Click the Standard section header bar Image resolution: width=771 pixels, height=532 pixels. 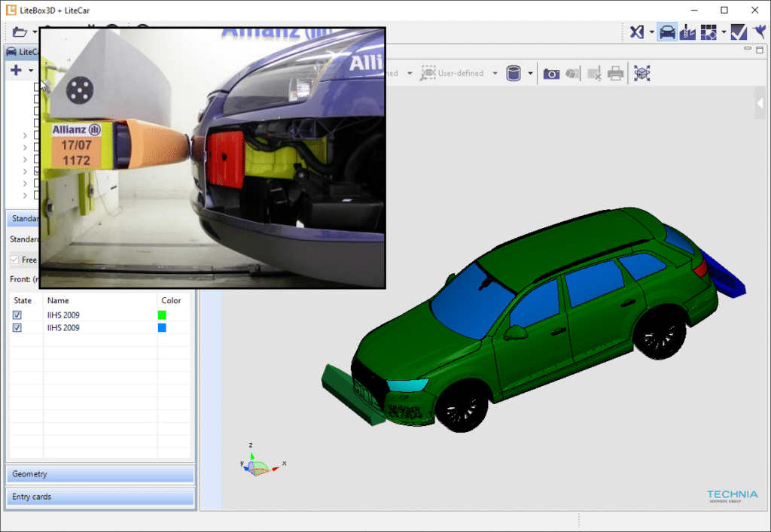pos(23,219)
